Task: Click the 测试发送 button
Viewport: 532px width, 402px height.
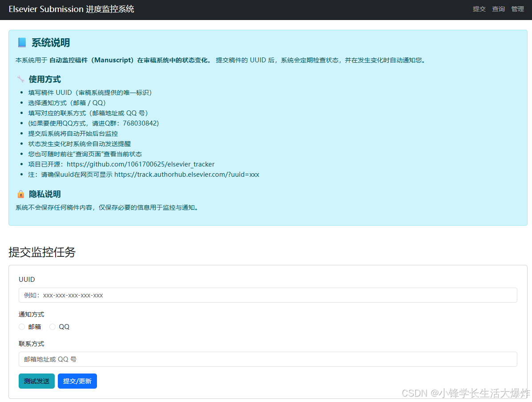Action: [36, 381]
